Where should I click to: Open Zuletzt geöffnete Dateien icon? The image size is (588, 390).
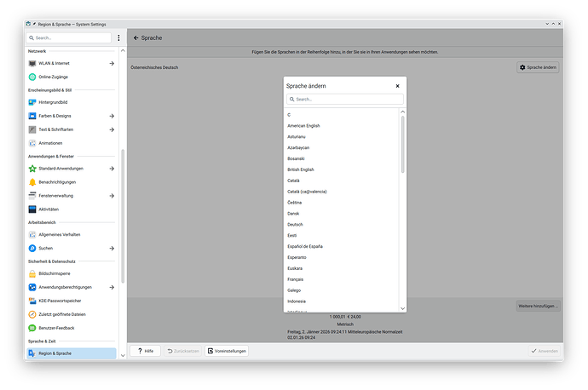pos(32,314)
